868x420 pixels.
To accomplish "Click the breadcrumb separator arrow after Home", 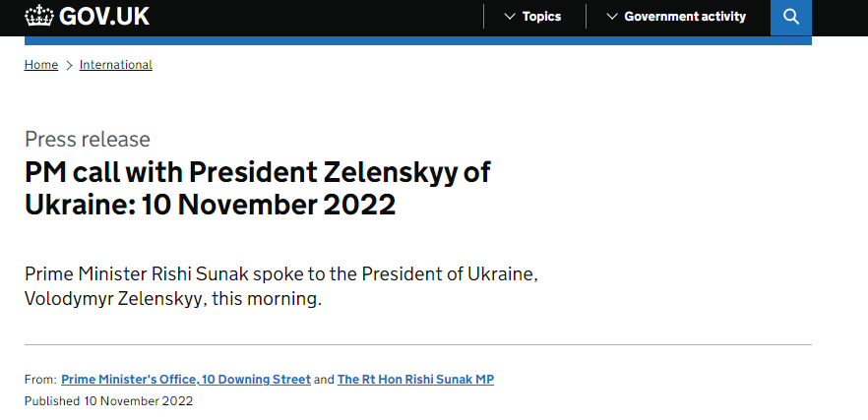I will pyautogui.click(x=69, y=65).
